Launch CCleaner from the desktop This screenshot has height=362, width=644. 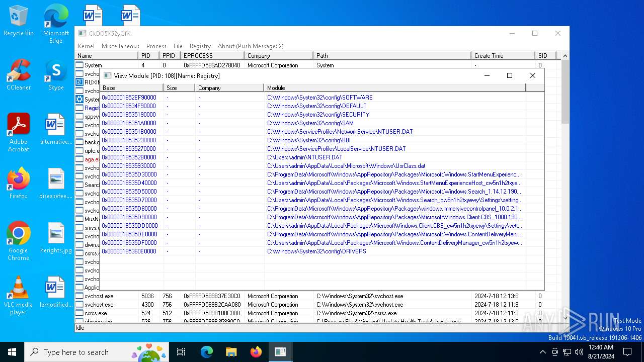point(19,75)
